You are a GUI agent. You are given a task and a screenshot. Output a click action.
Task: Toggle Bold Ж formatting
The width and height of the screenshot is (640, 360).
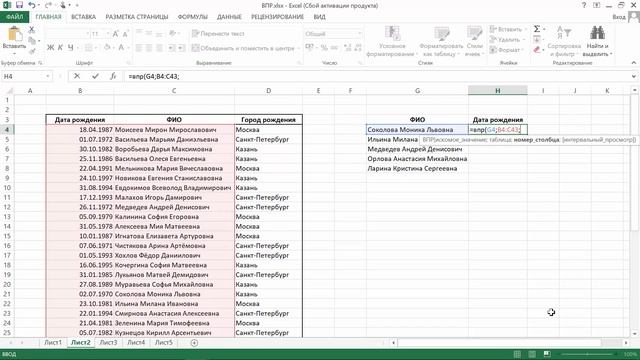(51, 48)
